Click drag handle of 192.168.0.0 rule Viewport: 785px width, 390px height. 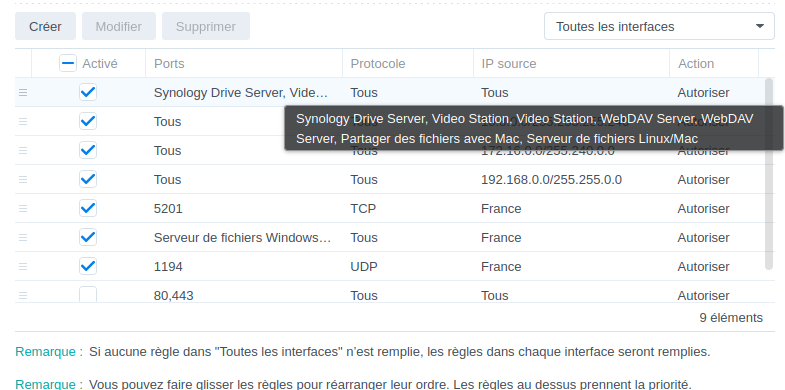(23, 180)
